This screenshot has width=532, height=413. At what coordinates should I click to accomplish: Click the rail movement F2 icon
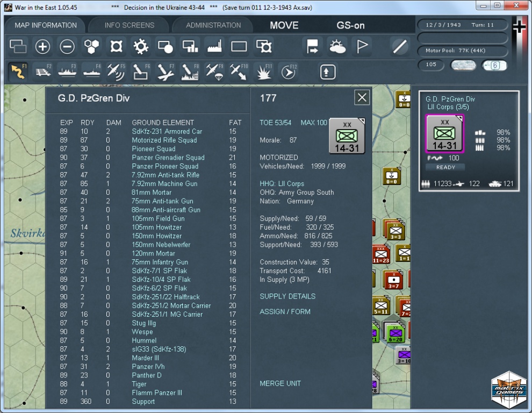point(43,72)
